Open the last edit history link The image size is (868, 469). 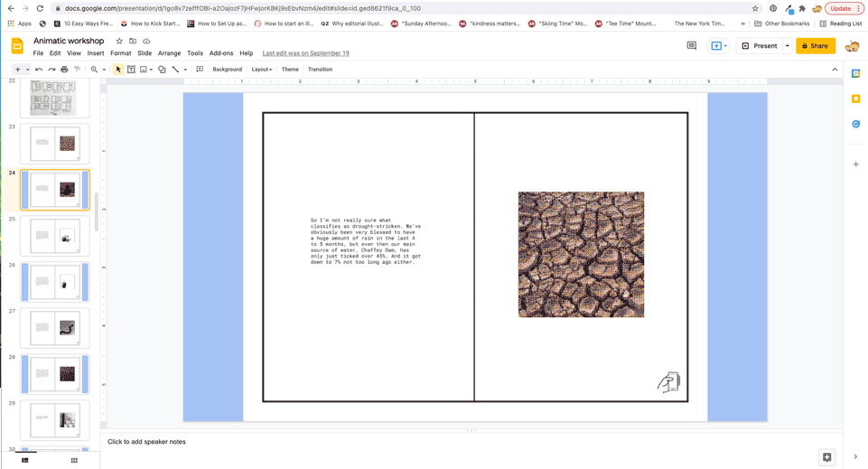click(x=305, y=53)
